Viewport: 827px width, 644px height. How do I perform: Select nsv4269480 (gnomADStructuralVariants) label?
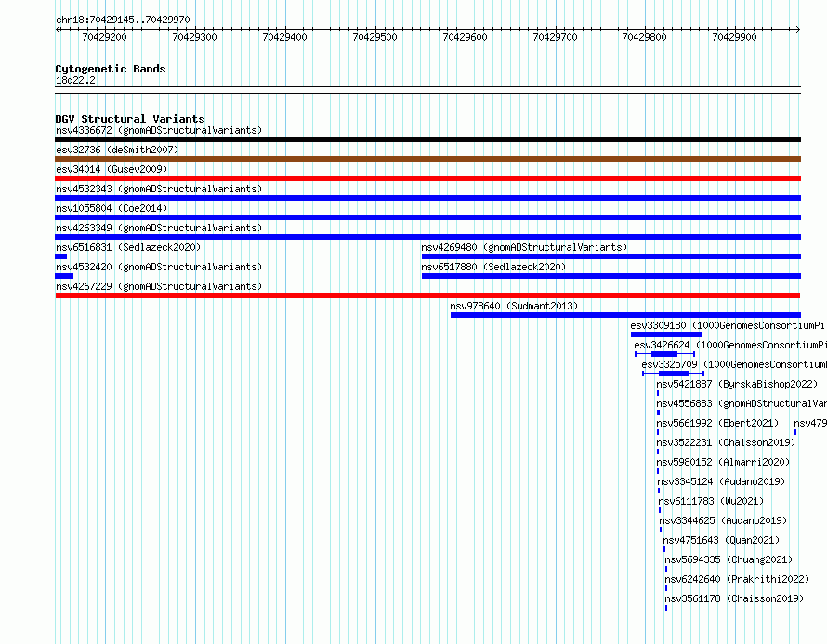[x=524, y=247]
